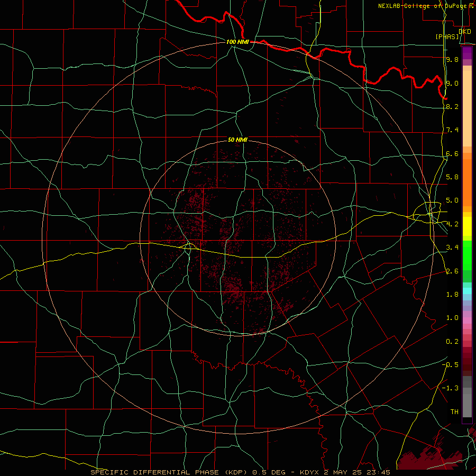Pick the cyan band of the color scale

tap(467, 291)
